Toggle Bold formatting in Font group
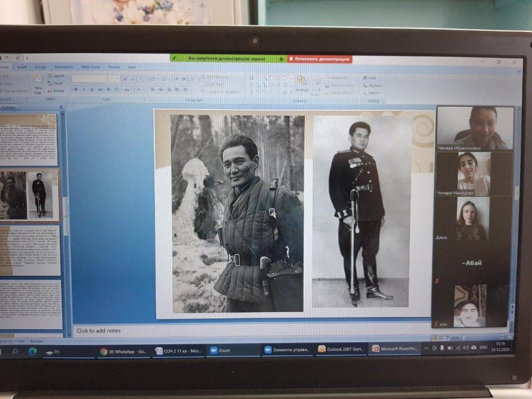This screenshot has height=399, width=532. pyautogui.click(x=76, y=89)
